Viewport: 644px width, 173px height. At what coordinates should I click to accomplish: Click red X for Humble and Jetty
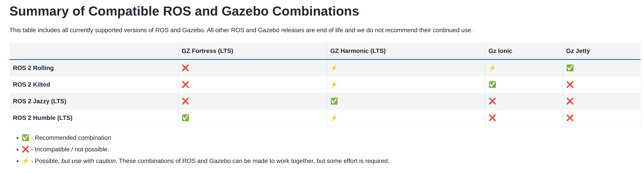point(570,118)
